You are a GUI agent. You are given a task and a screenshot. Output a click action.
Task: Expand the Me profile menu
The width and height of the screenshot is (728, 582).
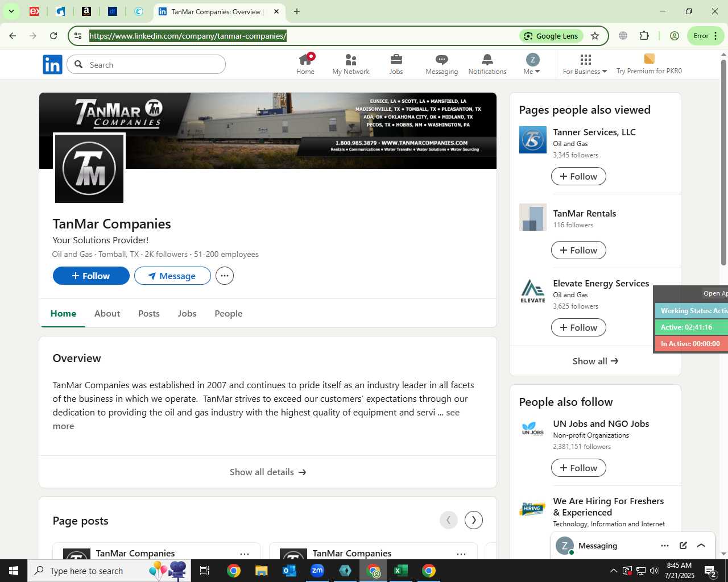point(532,64)
